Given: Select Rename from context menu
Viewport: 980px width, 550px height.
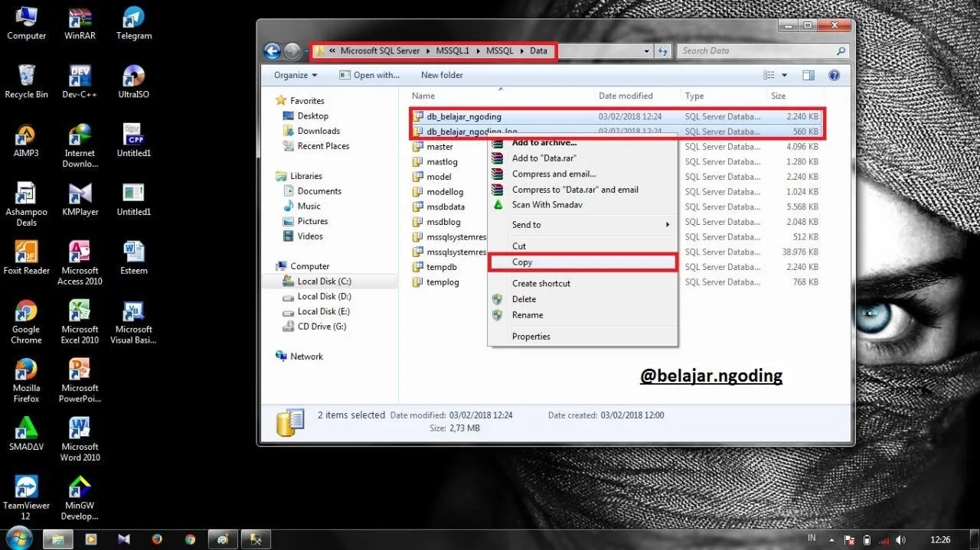Looking at the screenshot, I should click(583, 314).
